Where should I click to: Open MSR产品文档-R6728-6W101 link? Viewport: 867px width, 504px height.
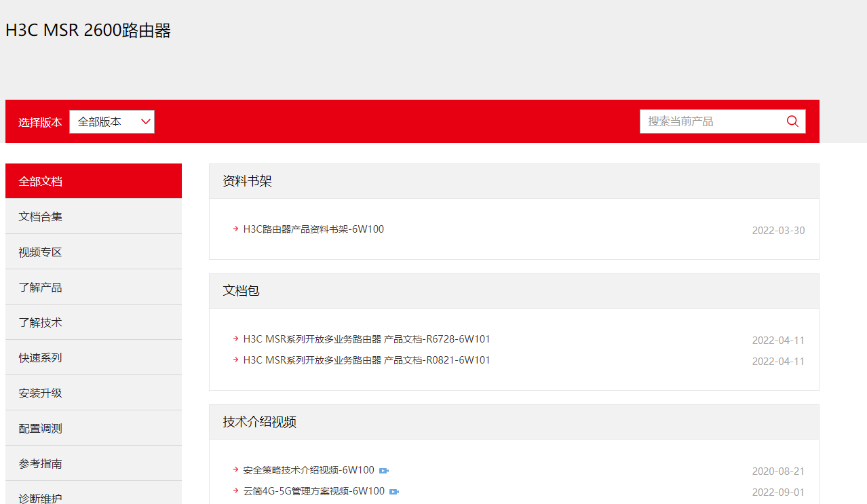point(366,339)
